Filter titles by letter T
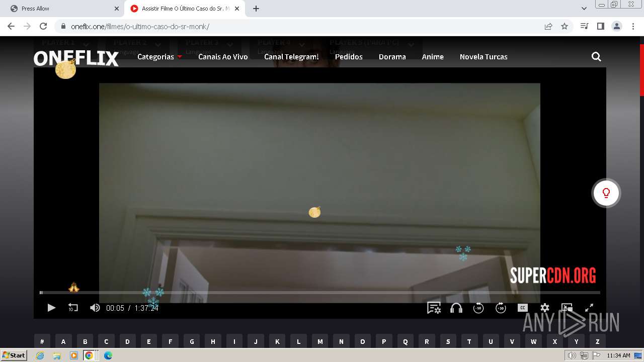This screenshot has height=362, width=644. [x=469, y=341]
